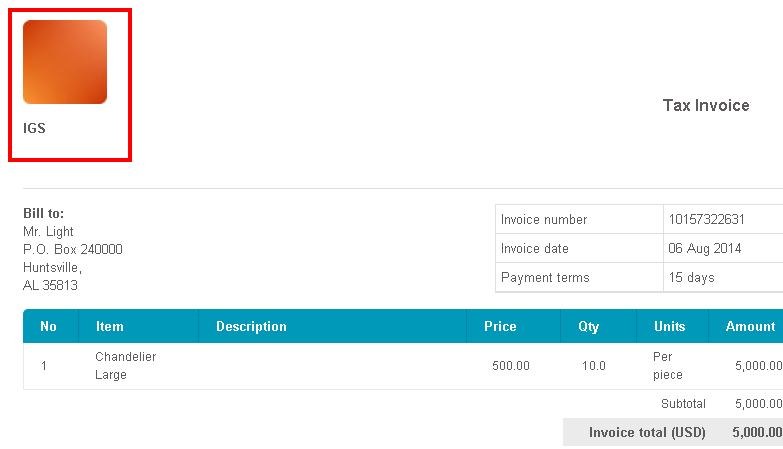
Task: Click the Price column header
Action: (500, 326)
